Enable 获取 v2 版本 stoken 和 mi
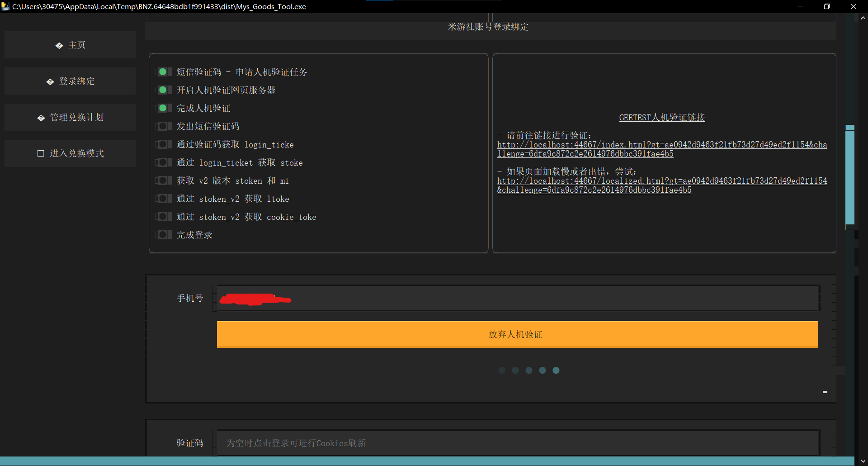868x466 pixels. 163,180
